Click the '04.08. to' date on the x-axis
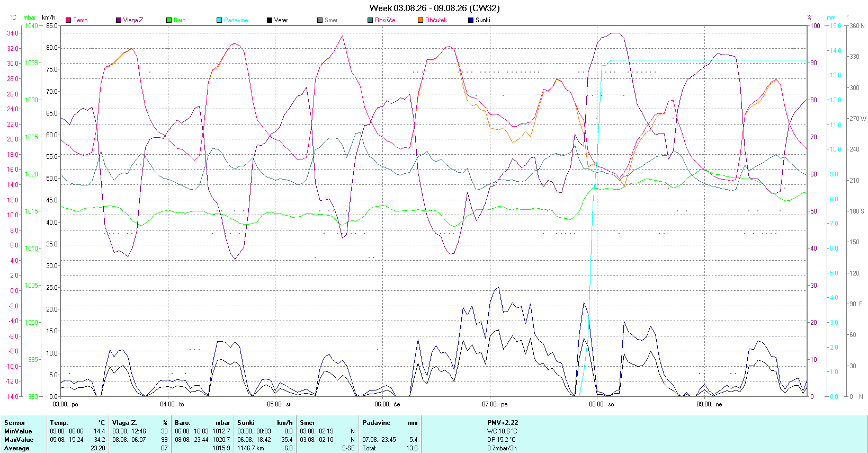 click(x=172, y=404)
